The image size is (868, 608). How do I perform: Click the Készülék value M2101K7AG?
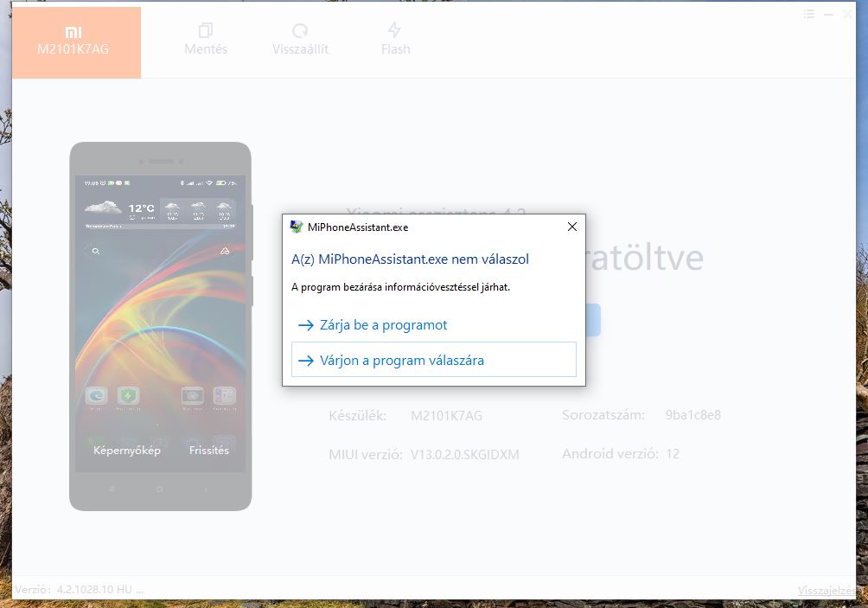[x=446, y=415]
